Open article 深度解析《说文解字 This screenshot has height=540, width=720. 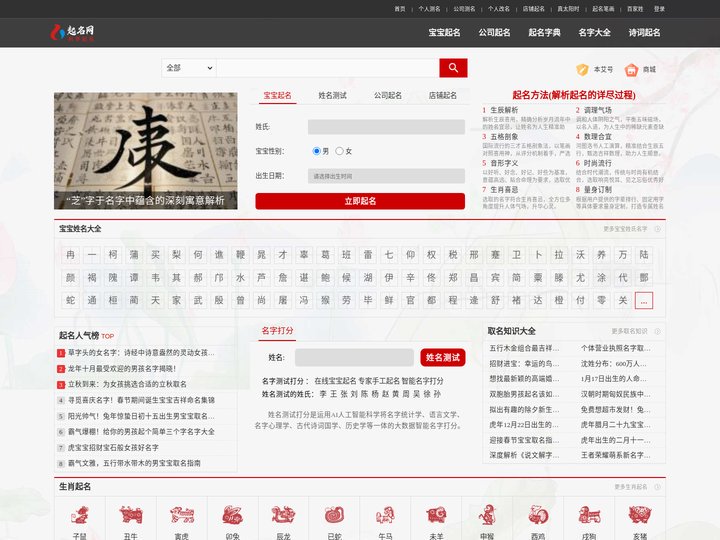[524, 456]
